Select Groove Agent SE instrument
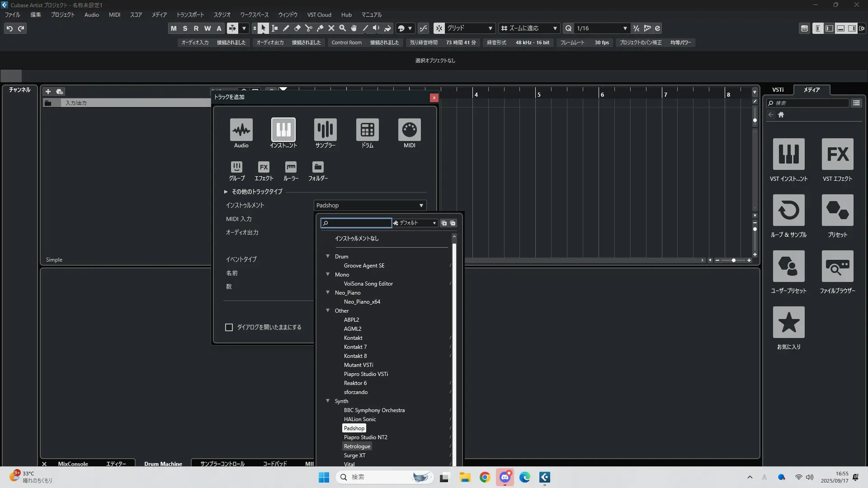This screenshot has height=488, width=868. 364,266
